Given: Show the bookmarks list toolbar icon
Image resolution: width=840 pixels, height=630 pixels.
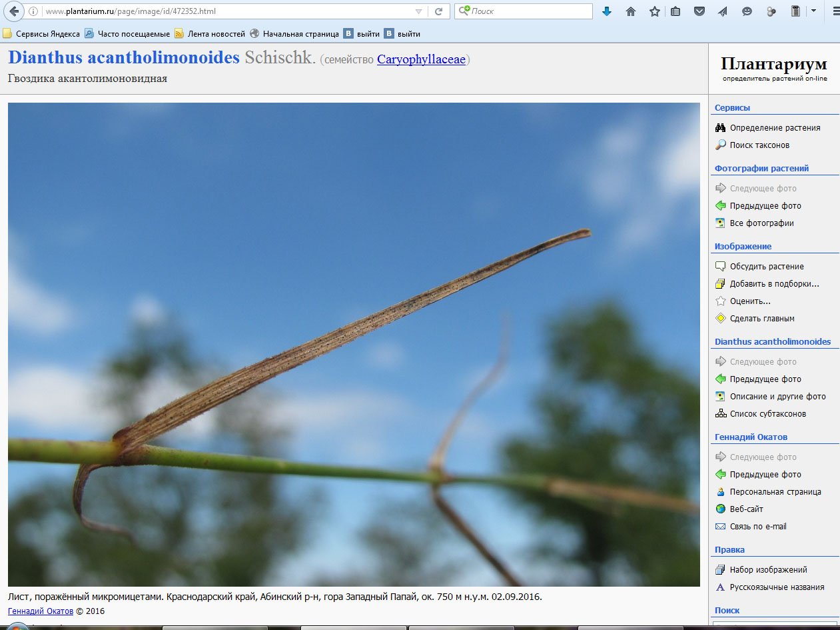Looking at the screenshot, I should click(x=675, y=11).
